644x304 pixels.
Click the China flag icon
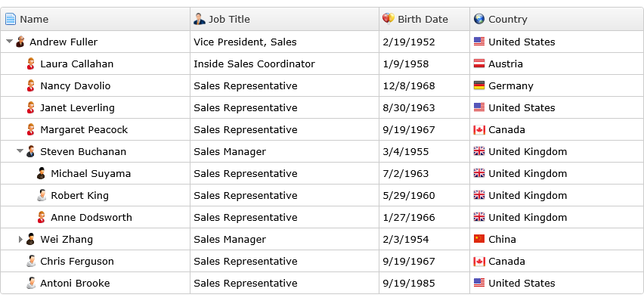click(479, 239)
